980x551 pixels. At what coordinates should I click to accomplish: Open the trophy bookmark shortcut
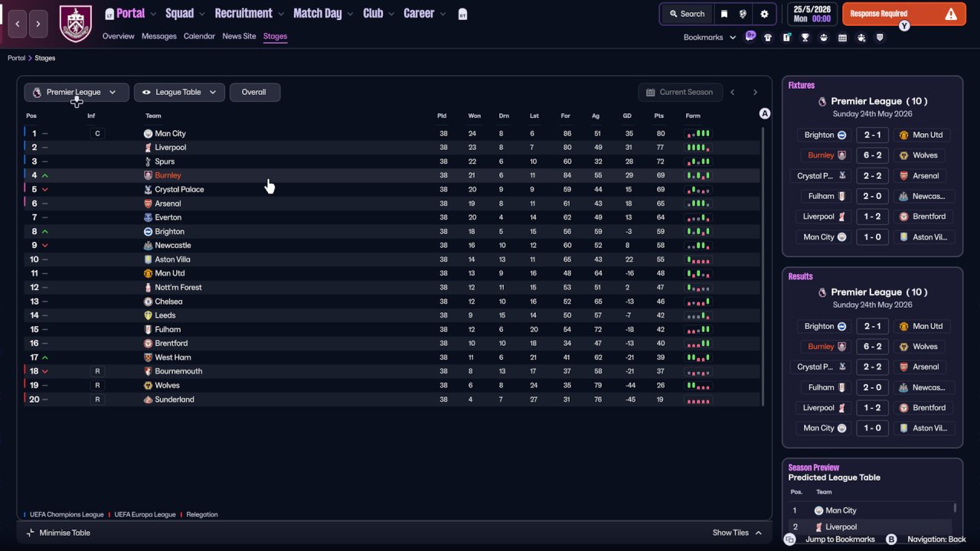(805, 37)
